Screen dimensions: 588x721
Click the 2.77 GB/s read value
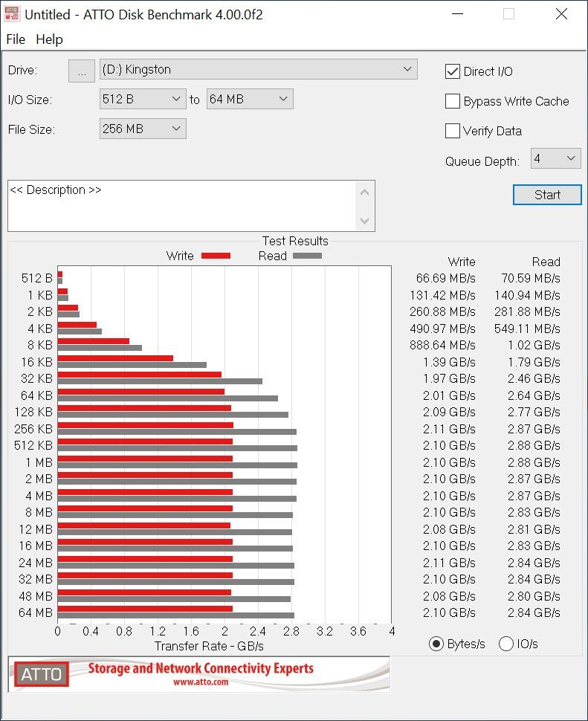pos(534,412)
